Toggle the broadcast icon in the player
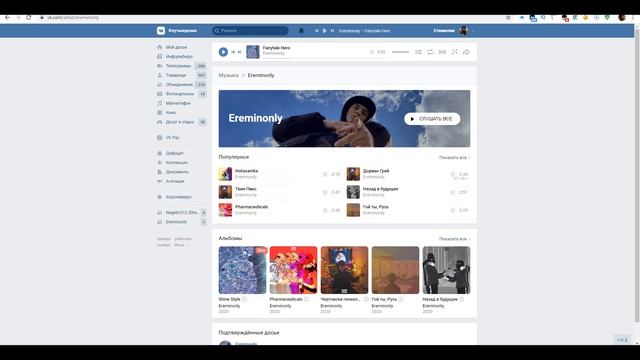640x360 pixels. tap(442, 52)
